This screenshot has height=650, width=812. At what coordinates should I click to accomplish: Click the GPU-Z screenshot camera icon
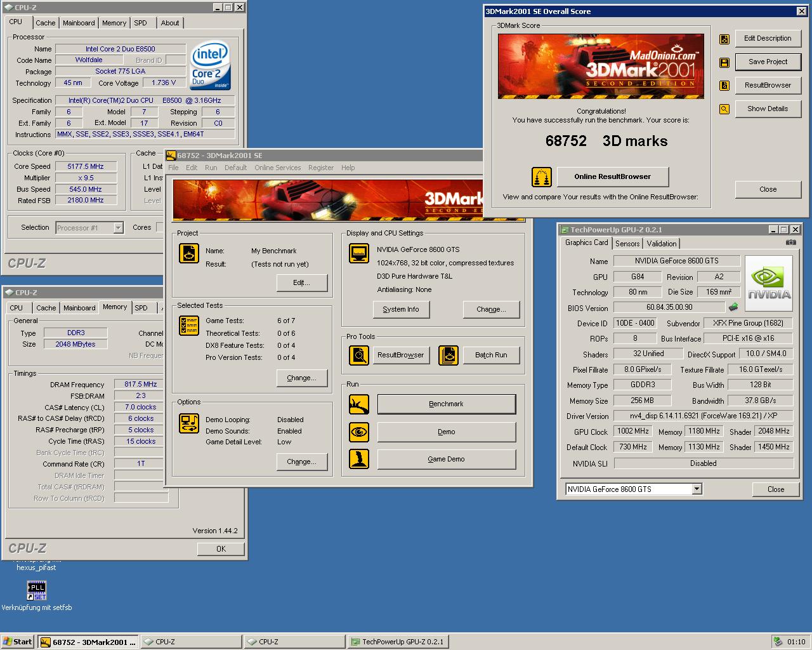pos(790,242)
